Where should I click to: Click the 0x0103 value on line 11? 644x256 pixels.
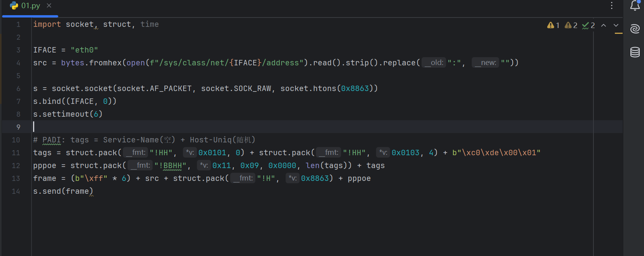[x=406, y=153]
